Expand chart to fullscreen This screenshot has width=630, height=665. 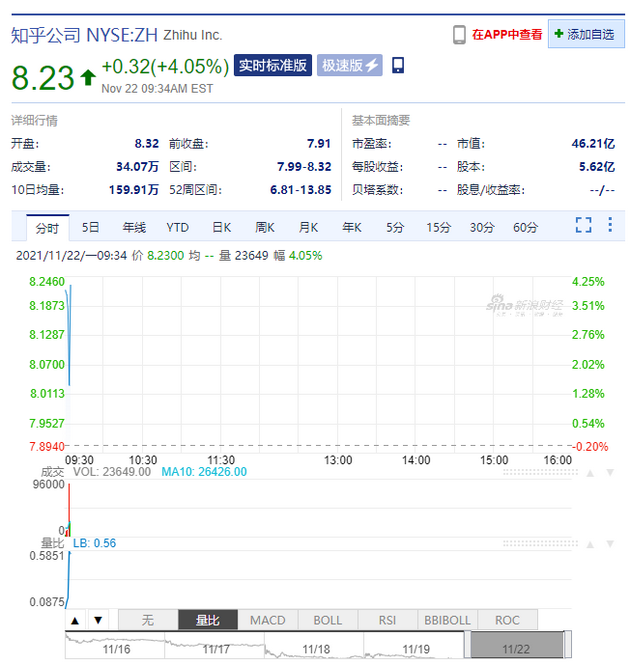(x=584, y=225)
